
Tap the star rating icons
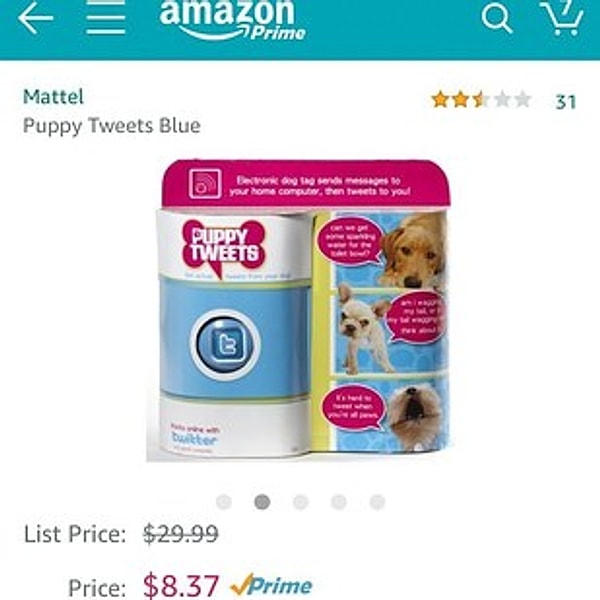tap(481, 100)
